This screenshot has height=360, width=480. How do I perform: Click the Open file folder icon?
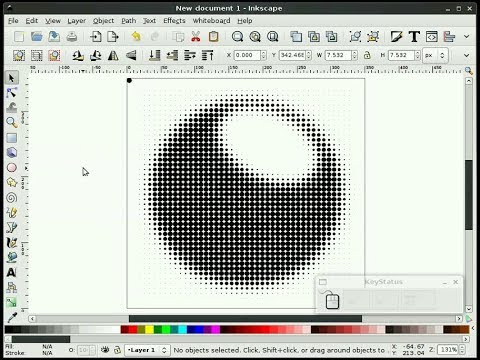pyautogui.click(x=37, y=36)
